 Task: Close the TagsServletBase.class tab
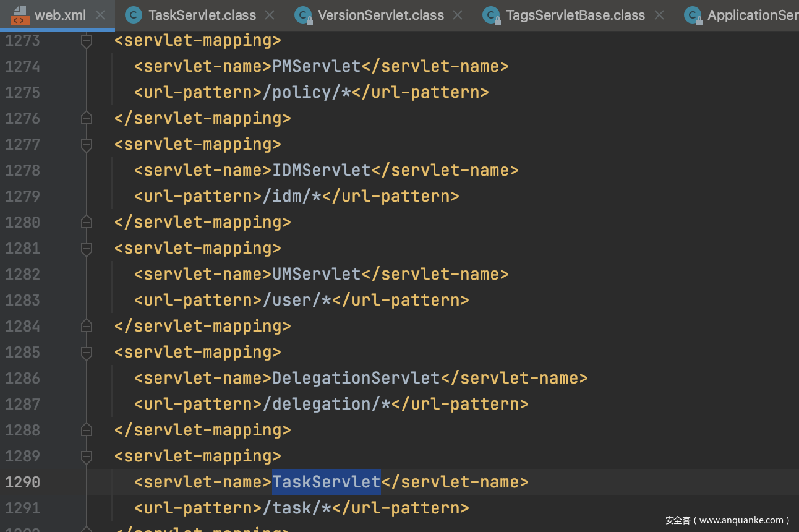(x=659, y=15)
